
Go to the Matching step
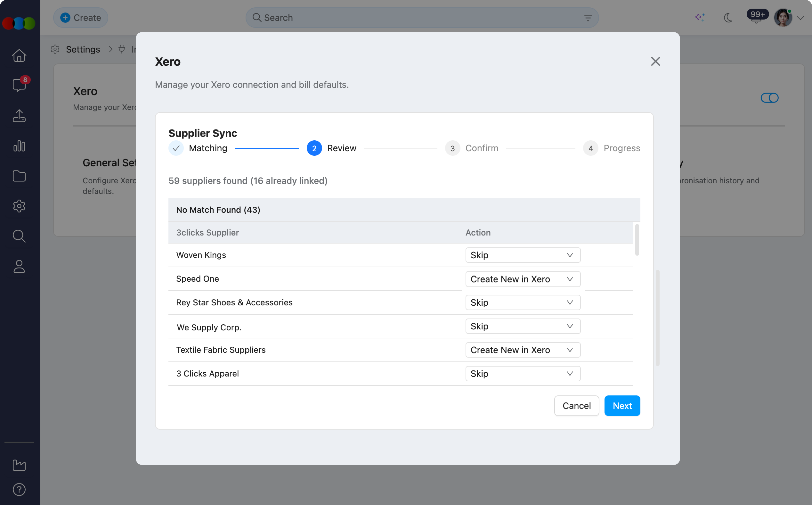(198, 148)
